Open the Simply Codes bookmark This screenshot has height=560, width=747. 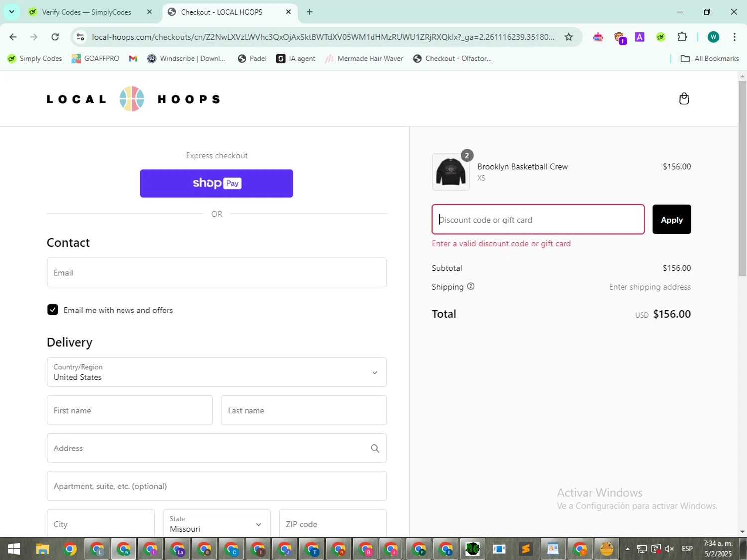35,58
